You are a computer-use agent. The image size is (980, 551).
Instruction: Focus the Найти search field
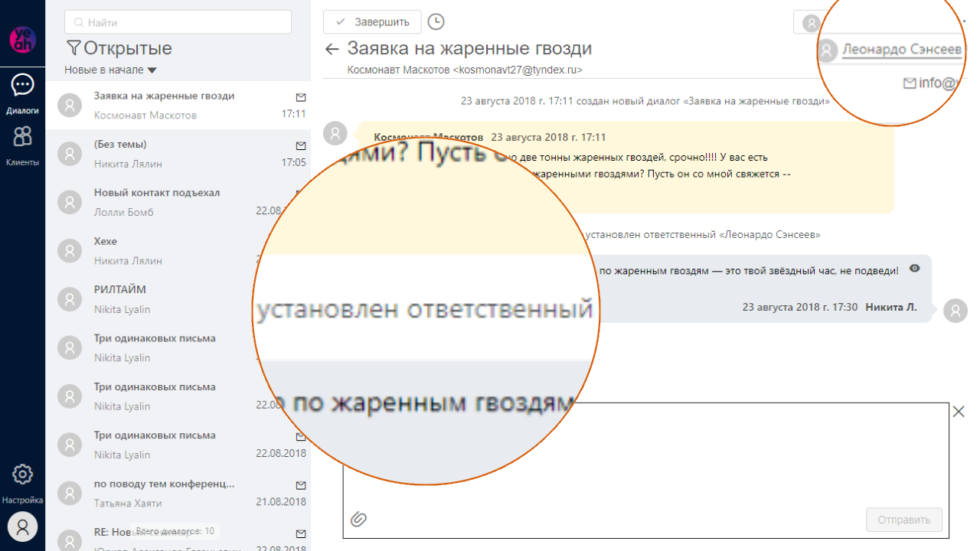click(178, 22)
